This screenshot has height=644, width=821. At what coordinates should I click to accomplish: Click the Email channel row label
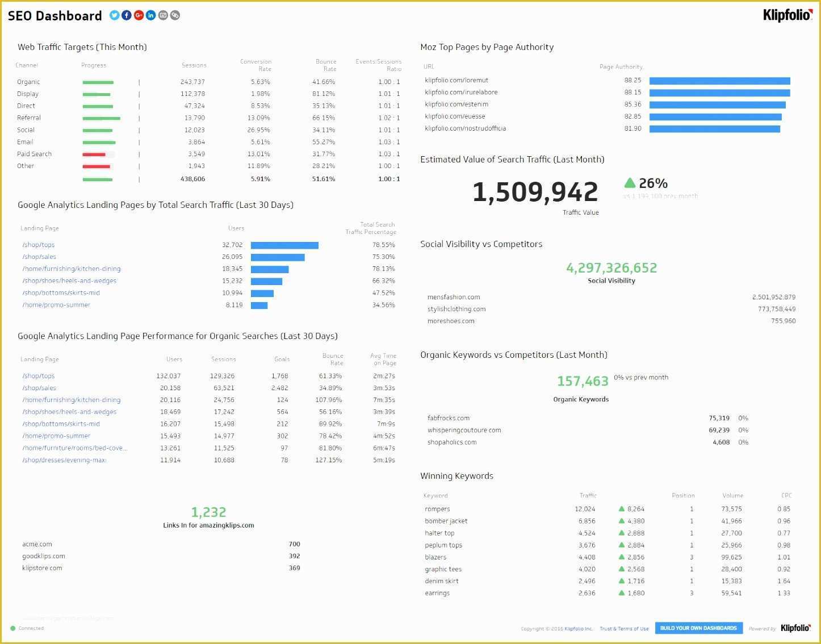click(x=25, y=142)
